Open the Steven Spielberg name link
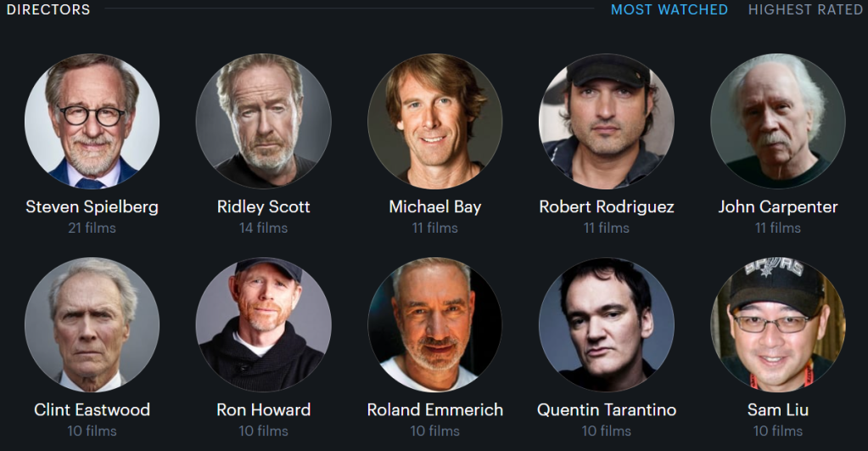The height and width of the screenshot is (451, 868). click(x=92, y=206)
